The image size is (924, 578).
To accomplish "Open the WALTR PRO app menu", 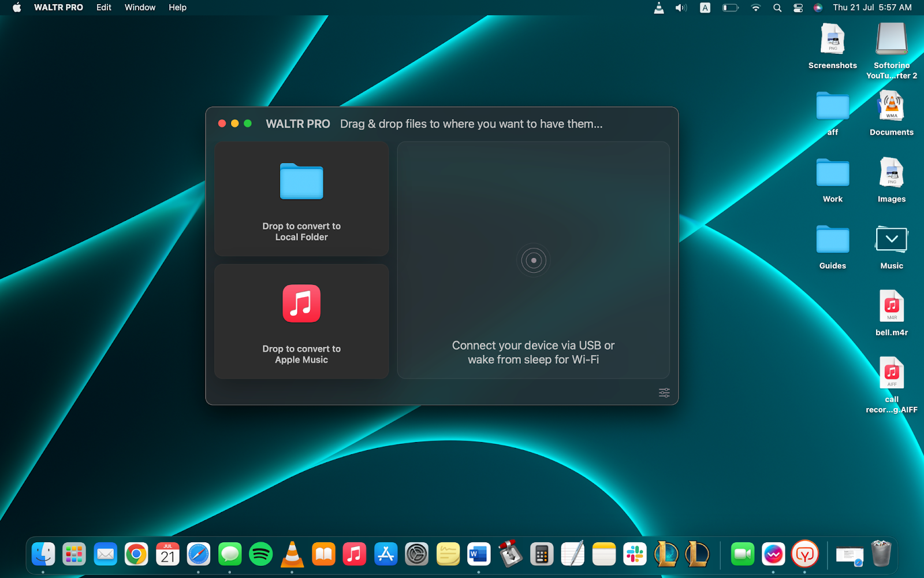I will coord(58,8).
